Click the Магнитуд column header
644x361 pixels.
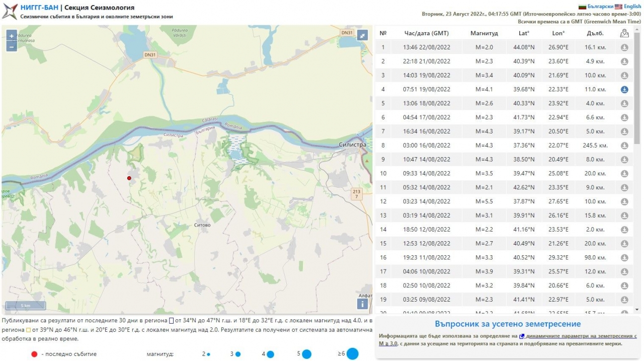[484, 33]
